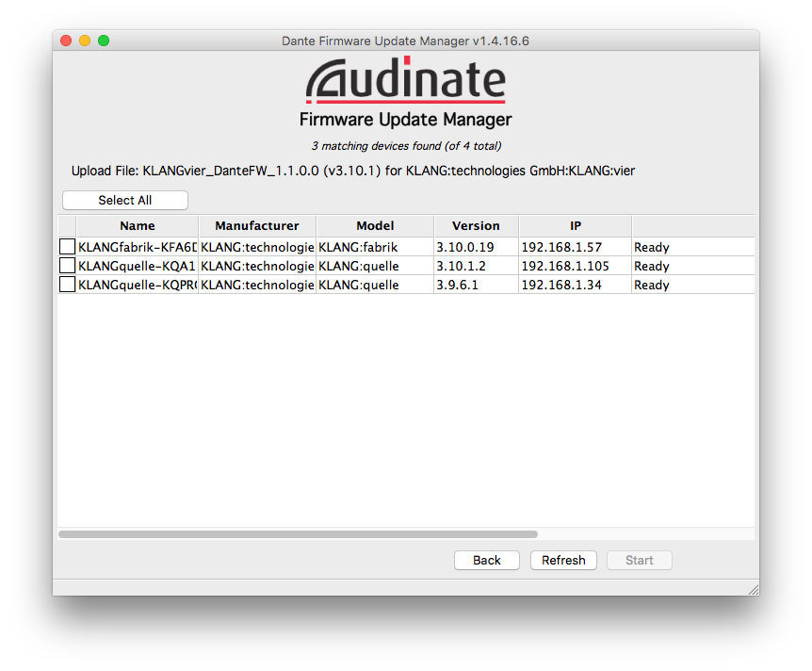
Task: Select the IP cell 192.168.1.57
Action: [575, 247]
